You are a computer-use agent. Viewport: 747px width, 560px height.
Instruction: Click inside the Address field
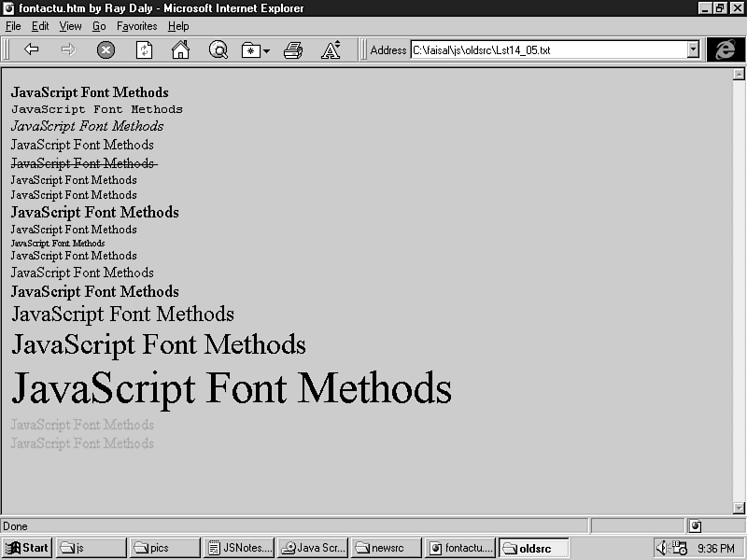tap(549, 50)
